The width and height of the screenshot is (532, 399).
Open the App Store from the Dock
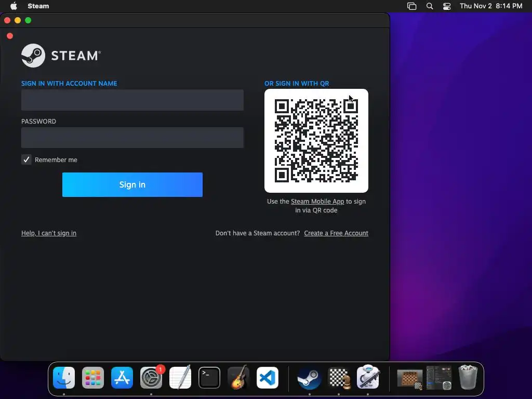122,378
